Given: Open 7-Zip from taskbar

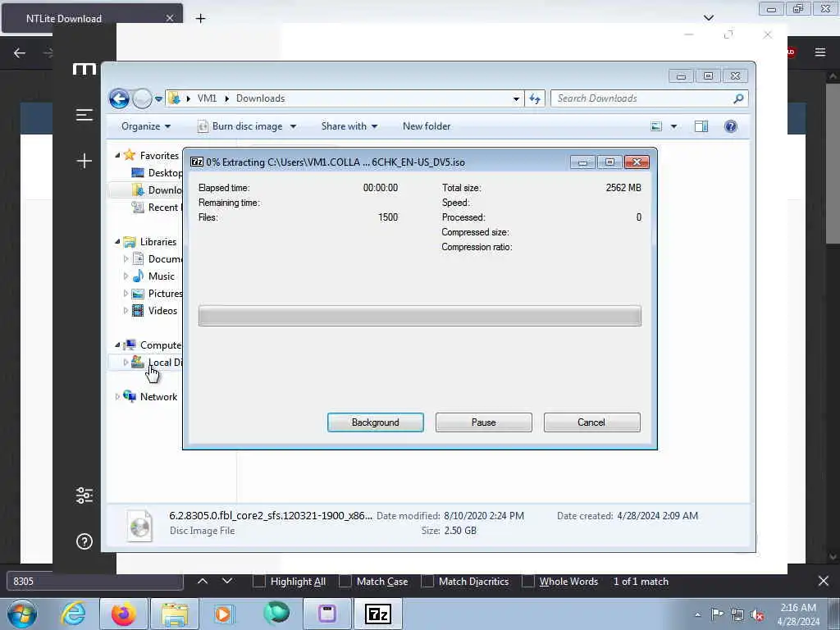Looking at the screenshot, I should point(377,614).
